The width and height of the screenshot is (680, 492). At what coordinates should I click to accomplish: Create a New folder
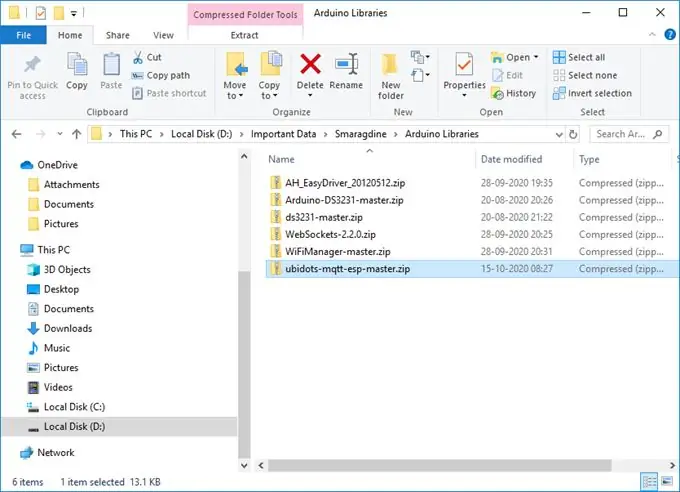pos(391,76)
